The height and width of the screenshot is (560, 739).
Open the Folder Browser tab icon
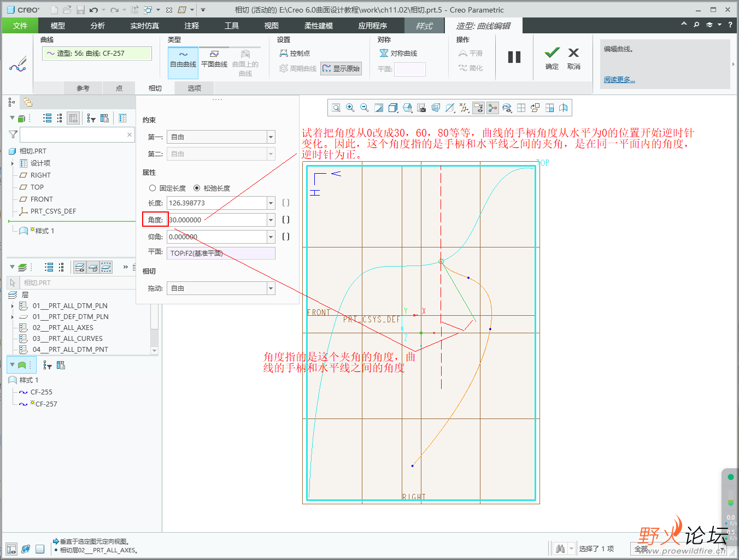point(27,102)
